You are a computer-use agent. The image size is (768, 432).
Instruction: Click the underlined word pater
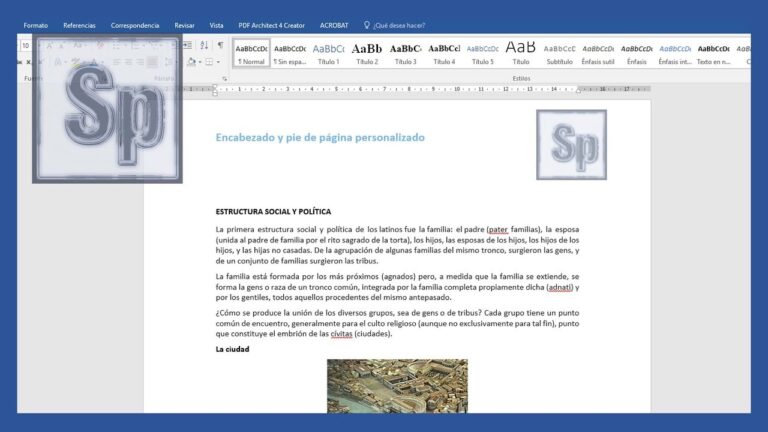click(x=498, y=229)
